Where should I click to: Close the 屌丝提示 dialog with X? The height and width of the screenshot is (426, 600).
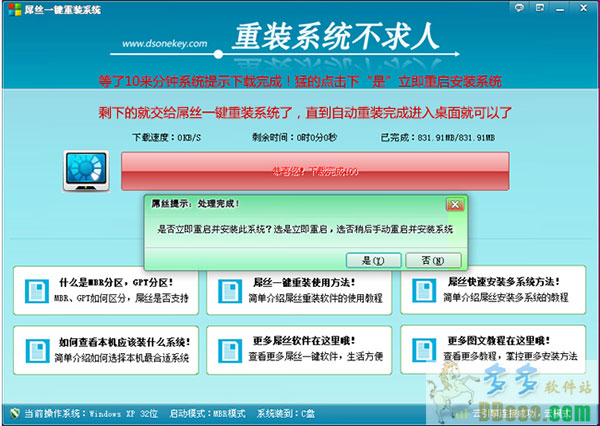pos(453,203)
